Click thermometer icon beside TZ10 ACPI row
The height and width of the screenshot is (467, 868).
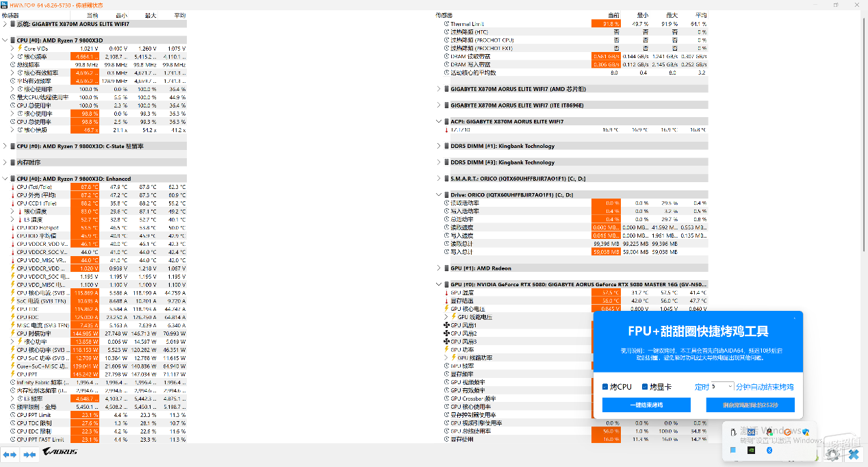(446, 129)
